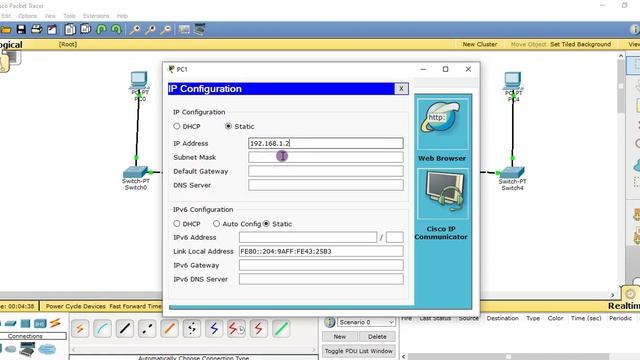Select the IPv6 Static radio button
The image size is (640, 360).
[267, 224]
